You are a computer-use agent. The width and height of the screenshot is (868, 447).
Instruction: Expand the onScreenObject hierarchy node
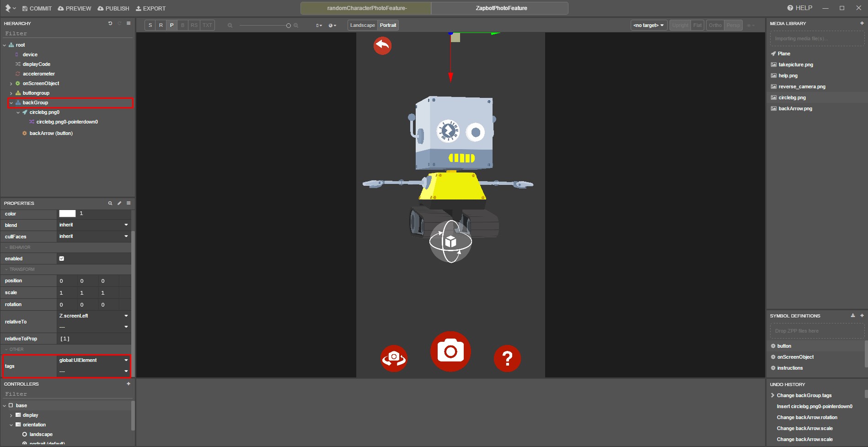coord(11,84)
